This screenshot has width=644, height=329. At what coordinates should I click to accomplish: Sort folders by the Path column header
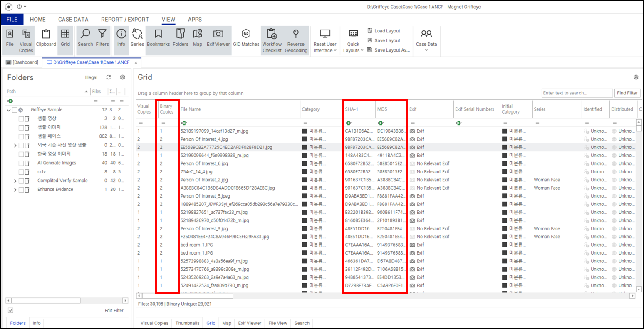point(47,92)
